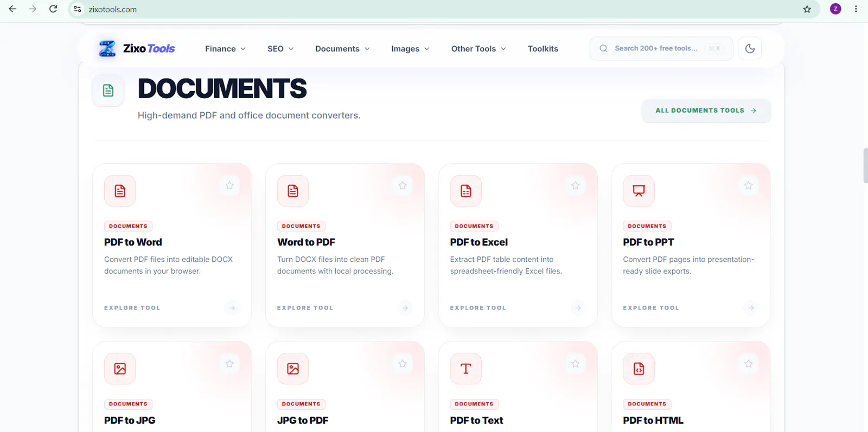This screenshot has width=868, height=432.
Task: Click the PDF to Excel spreadsheet icon
Action: coord(466,191)
